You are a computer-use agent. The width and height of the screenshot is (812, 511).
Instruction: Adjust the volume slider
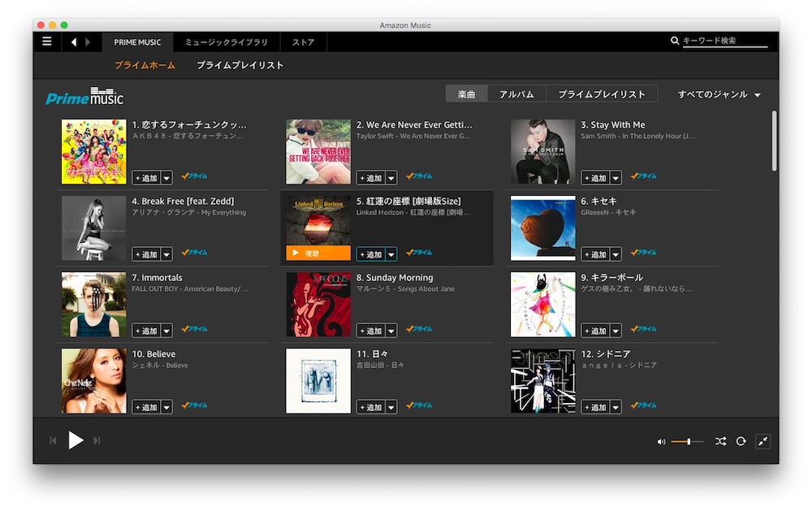coord(687,442)
